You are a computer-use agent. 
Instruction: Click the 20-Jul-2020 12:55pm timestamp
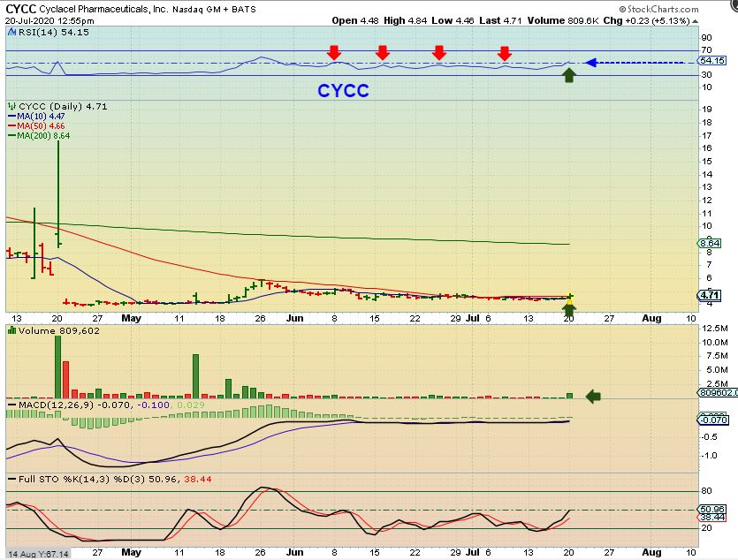coord(49,20)
